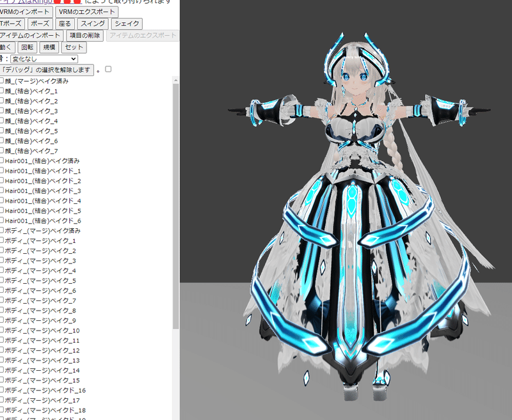Select the 規模 scale button
Image resolution: width=512 pixels, height=420 pixels.
click(x=49, y=47)
